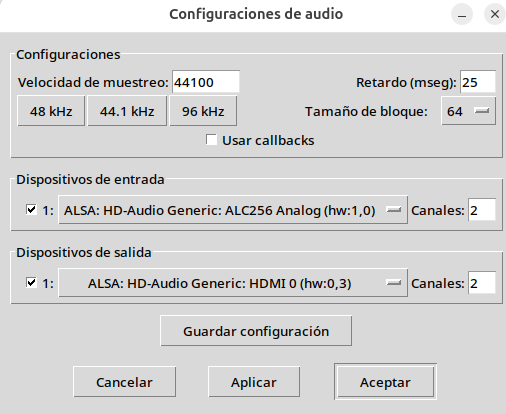Click Guardar configuración button
The image size is (506, 414).
(x=256, y=331)
